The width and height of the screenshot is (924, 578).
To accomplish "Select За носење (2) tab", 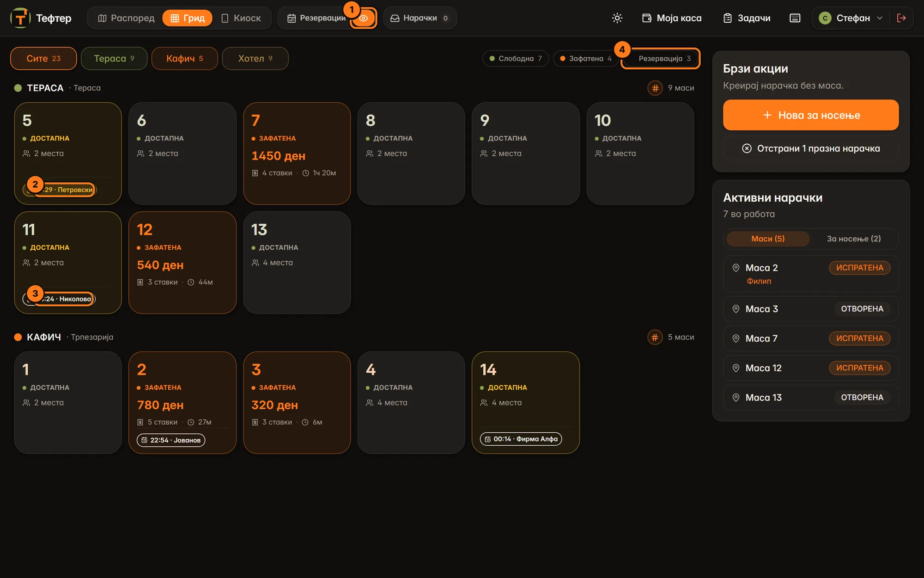I will [x=854, y=239].
